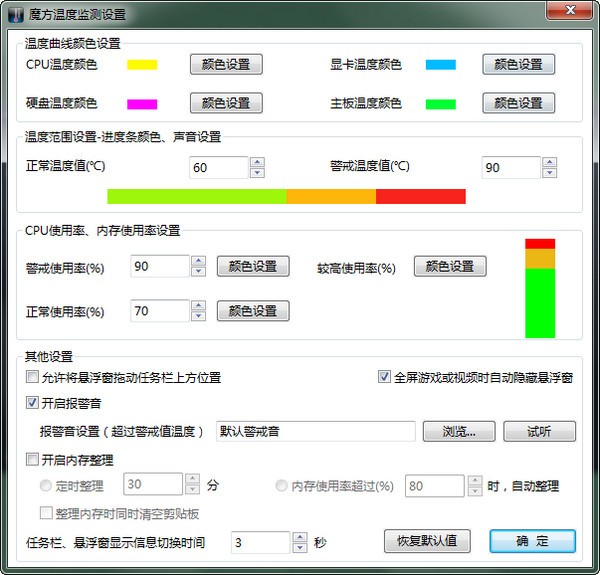
Task: Uncheck 全屏游戏或视频时自动隐藏悬浮窗
Action: [384, 378]
